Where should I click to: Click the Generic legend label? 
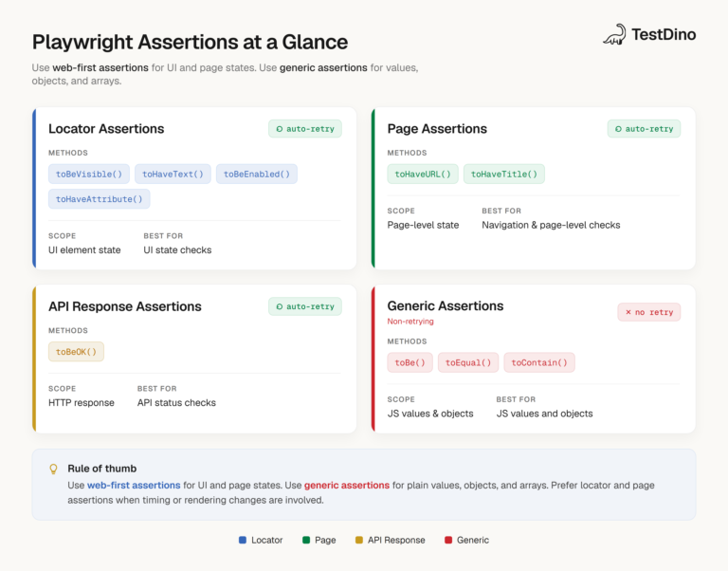(473, 540)
